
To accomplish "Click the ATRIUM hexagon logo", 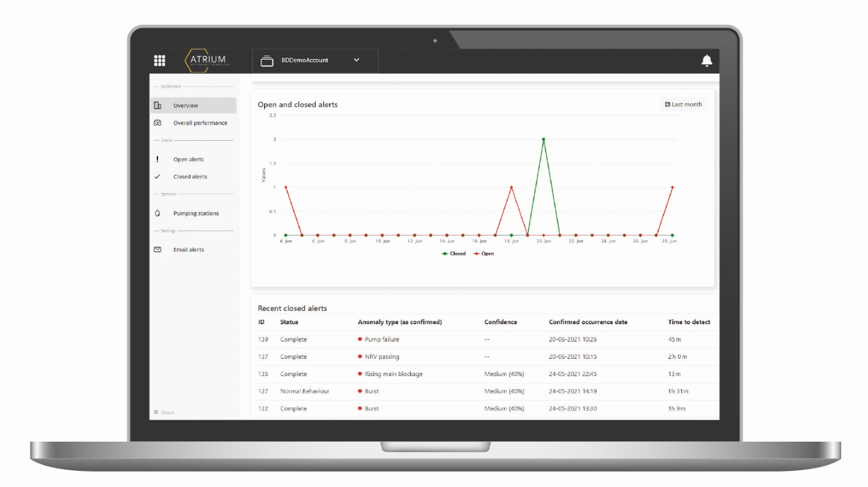I will 206,60.
